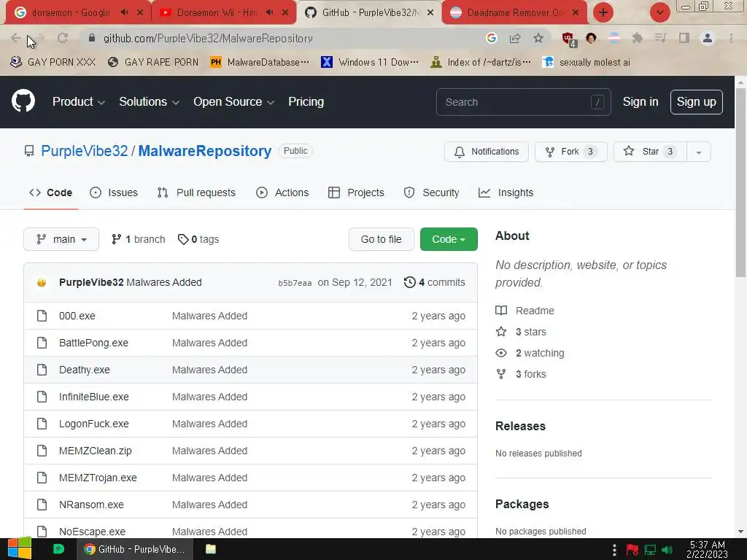Expand the Open Source menu

233,101
